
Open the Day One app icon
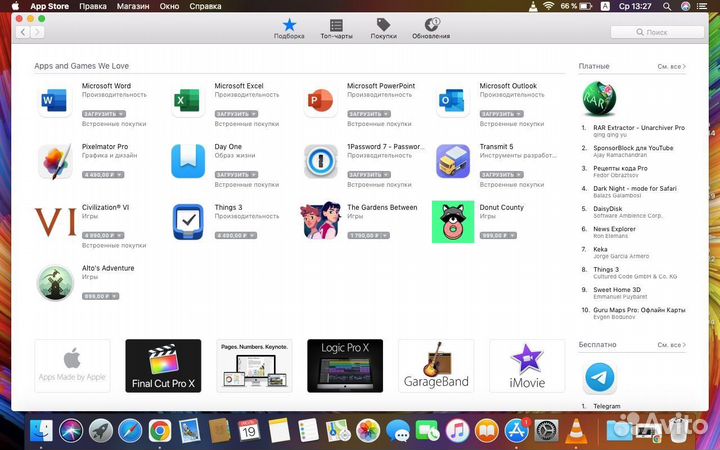(x=188, y=161)
